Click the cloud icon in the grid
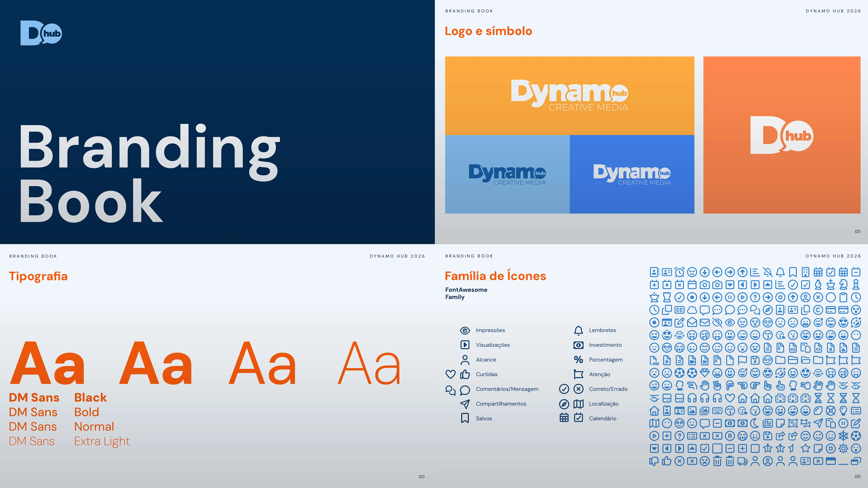Screen dimensions: 868x488 tap(692, 310)
